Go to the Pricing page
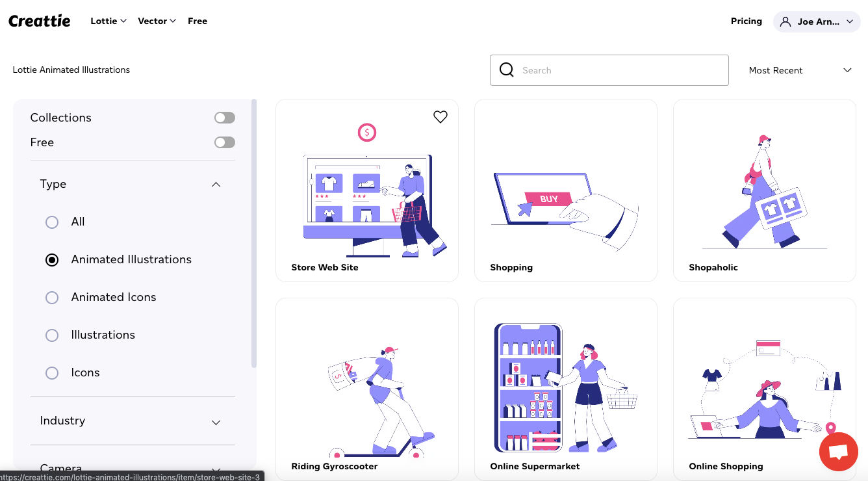This screenshot has height=481, width=868. tap(746, 21)
